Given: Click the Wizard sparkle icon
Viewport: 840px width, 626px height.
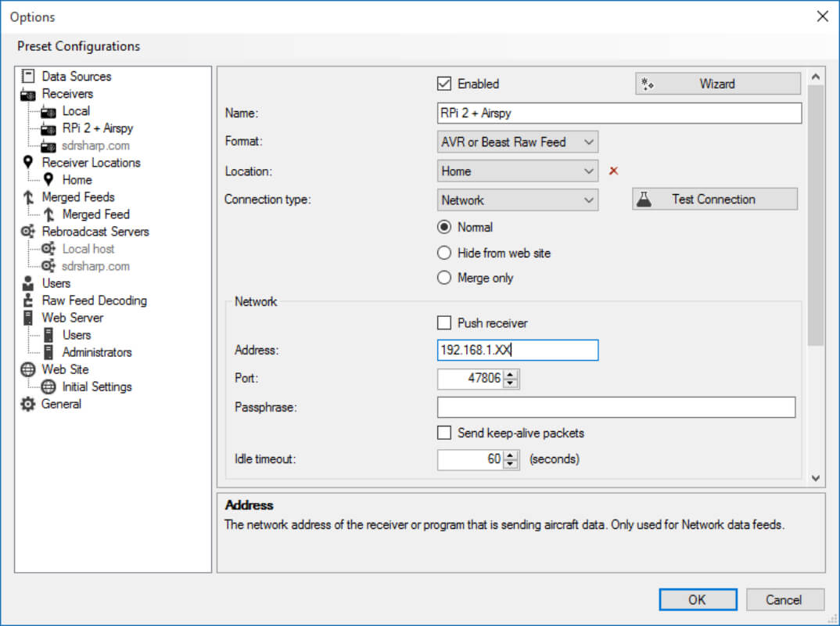Looking at the screenshot, I should click(648, 85).
